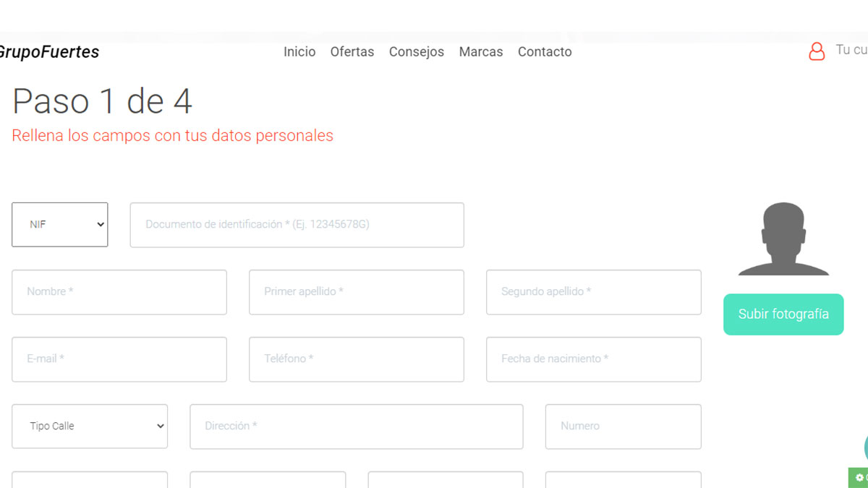This screenshot has height=488, width=868.
Task: Go to the Consejos page
Action: pyautogui.click(x=417, y=51)
